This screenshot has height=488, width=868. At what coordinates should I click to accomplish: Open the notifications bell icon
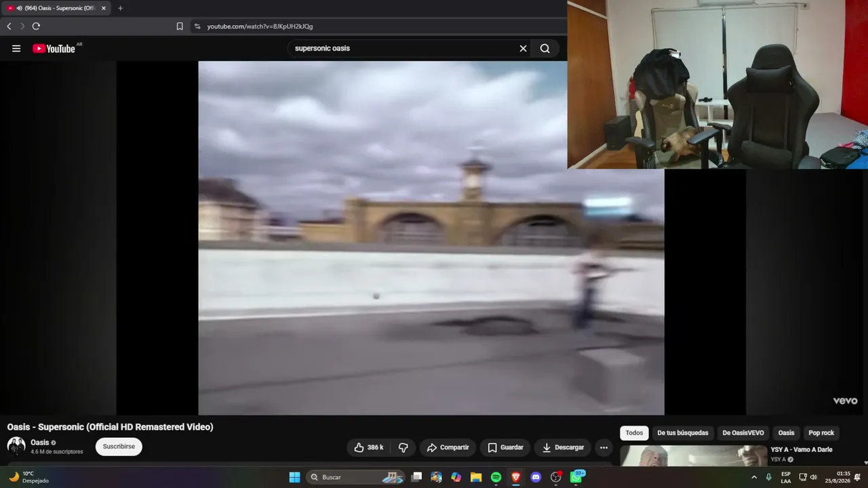[x=857, y=477]
